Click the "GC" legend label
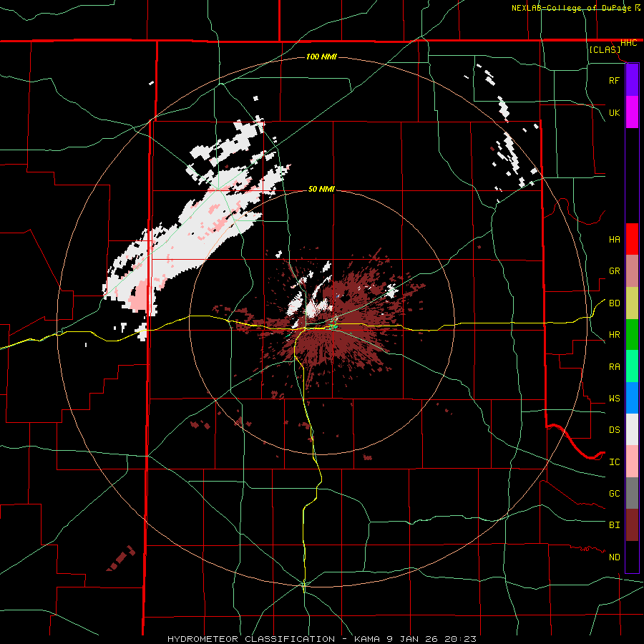Image resolution: width=644 pixels, height=644 pixels. click(614, 494)
